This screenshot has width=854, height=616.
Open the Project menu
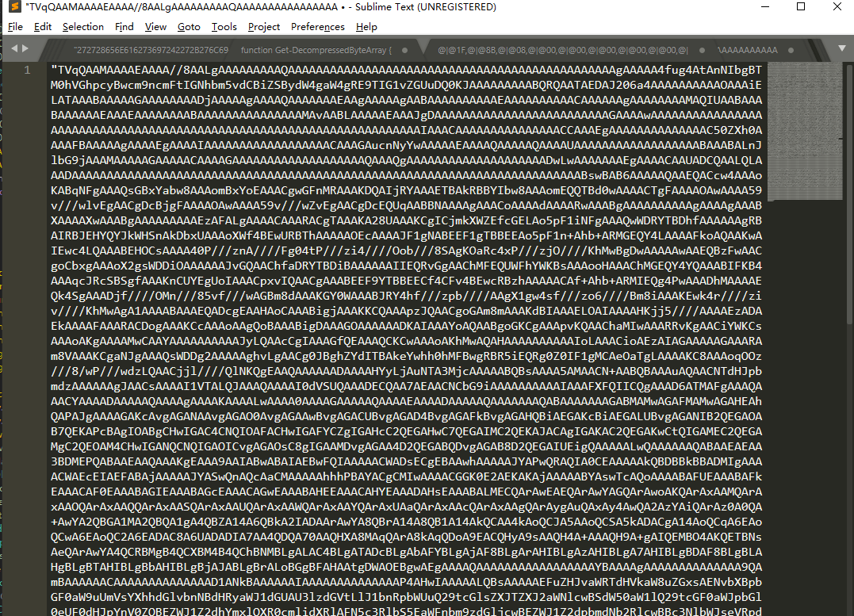pos(263,27)
